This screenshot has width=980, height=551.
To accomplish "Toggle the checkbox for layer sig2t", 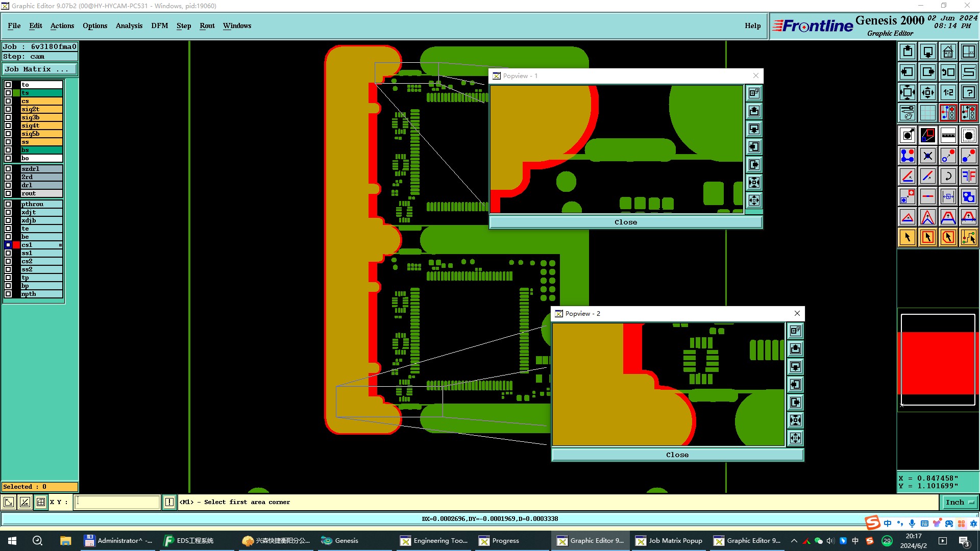I will 8,109.
